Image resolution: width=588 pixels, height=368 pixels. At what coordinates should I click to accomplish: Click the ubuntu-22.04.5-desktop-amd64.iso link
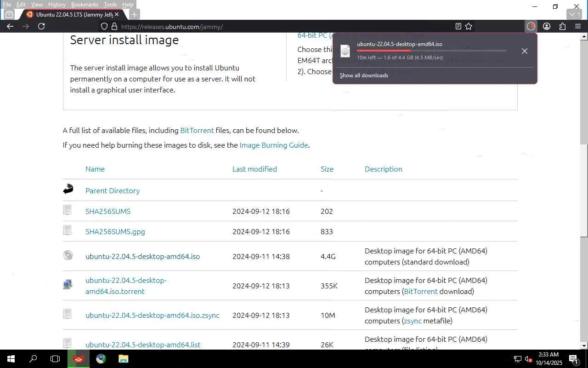tap(142, 256)
